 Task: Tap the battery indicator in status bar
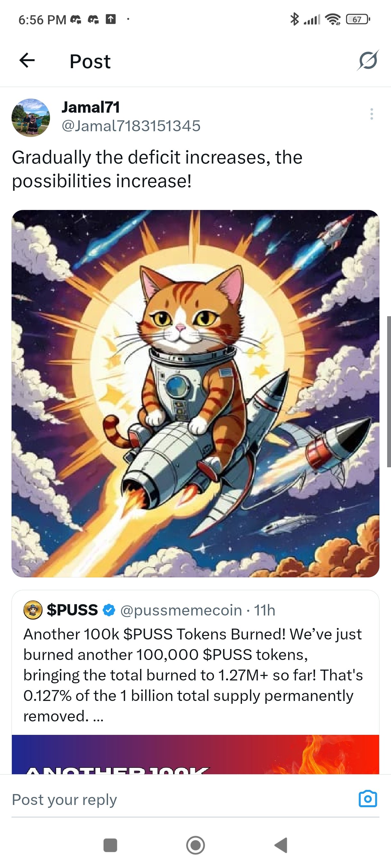358,20
